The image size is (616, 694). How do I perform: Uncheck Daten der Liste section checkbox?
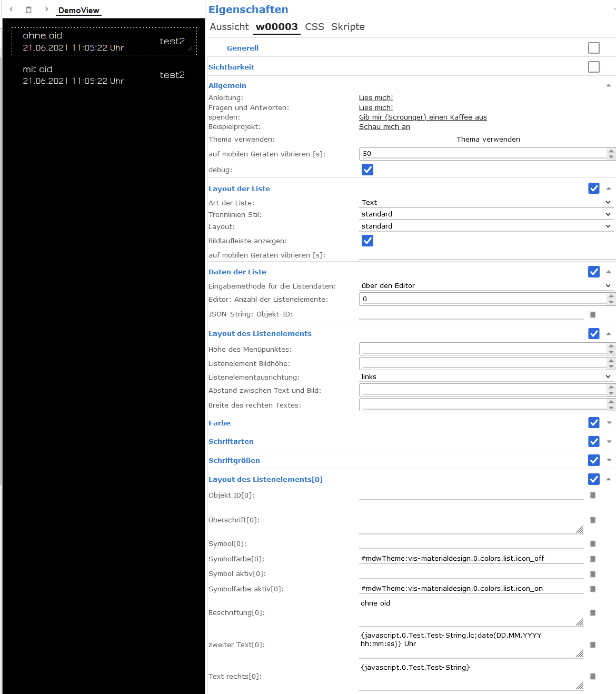[594, 272]
